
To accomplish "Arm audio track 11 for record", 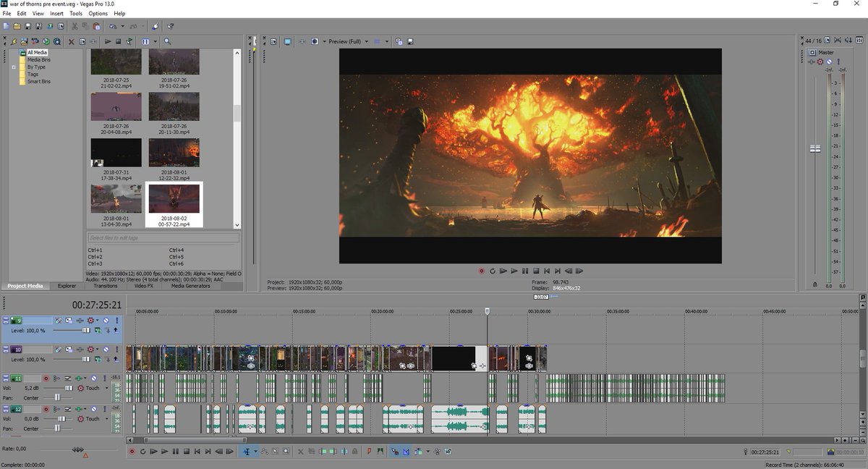I will (x=46, y=379).
